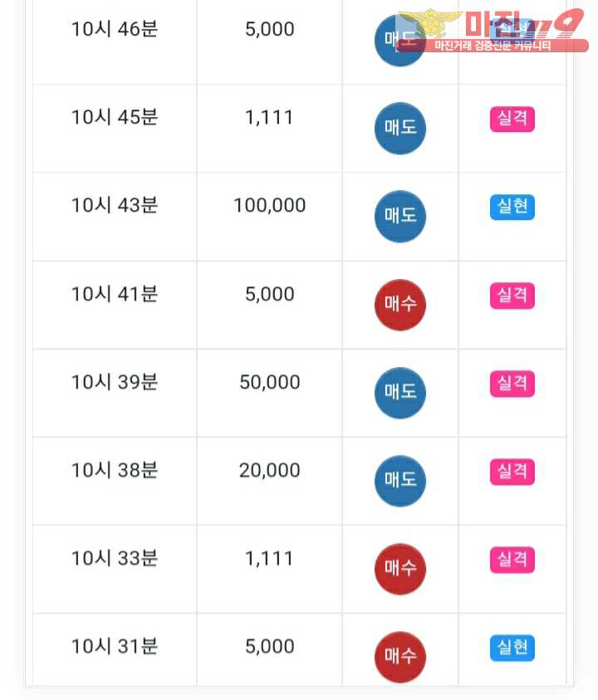Click the blue 매도 circle in 10시 43분 row
The height and width of the screenshot is (700, 598).
pos(399,217)
